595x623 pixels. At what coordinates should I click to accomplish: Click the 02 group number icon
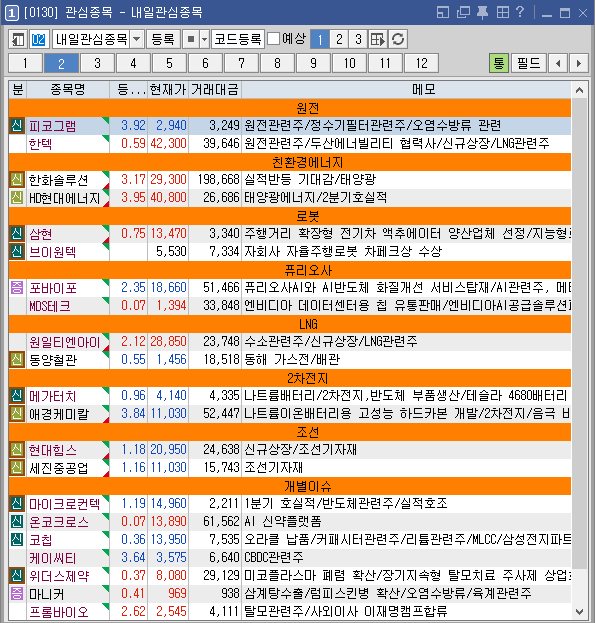(39, 39)
